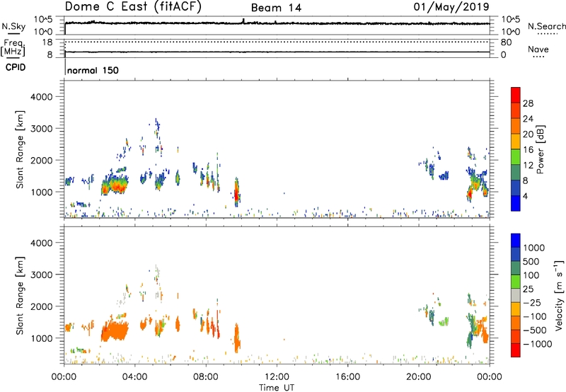Click the '04:00' time axis label
Image resolution: width=566 pixels, height=392 pixels.
coord(134,377)
